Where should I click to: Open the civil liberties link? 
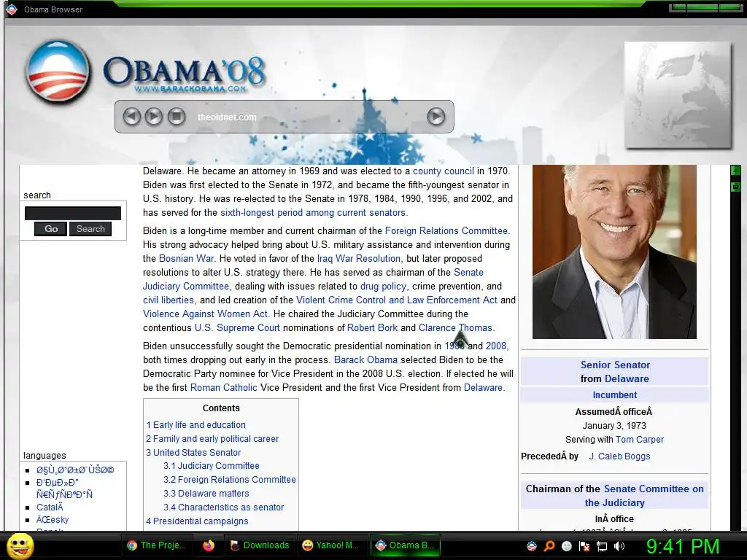pyautogui.click(x=169, y=300)
